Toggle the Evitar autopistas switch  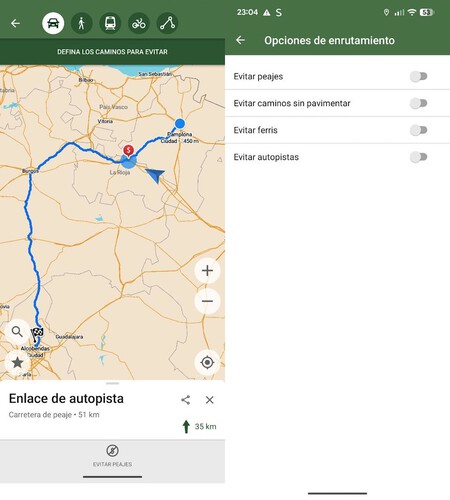[x=419, y=157]
